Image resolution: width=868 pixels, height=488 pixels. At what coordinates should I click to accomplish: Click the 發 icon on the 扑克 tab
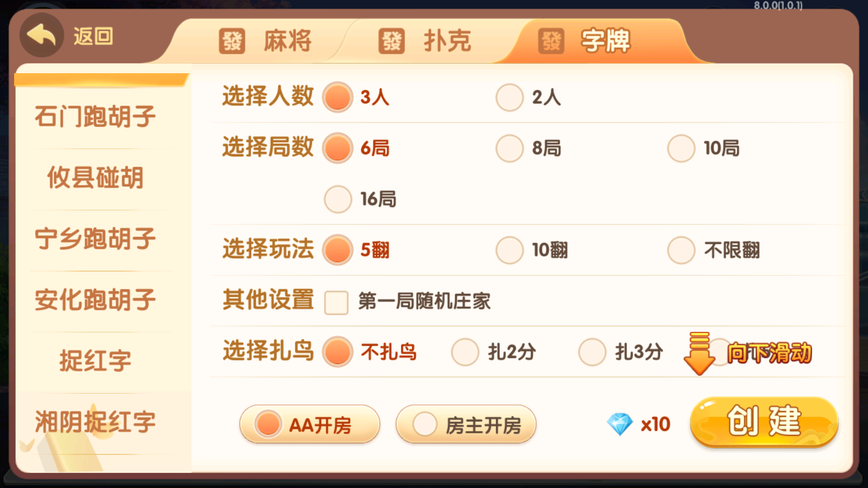(392, 41)
